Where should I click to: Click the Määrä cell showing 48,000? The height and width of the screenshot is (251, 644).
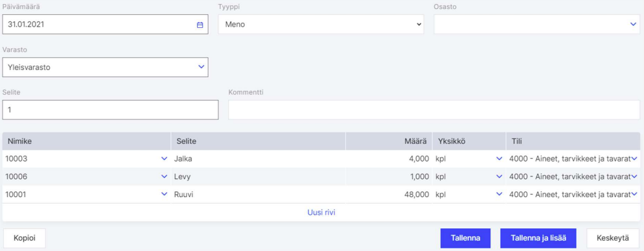click(389, 194)
